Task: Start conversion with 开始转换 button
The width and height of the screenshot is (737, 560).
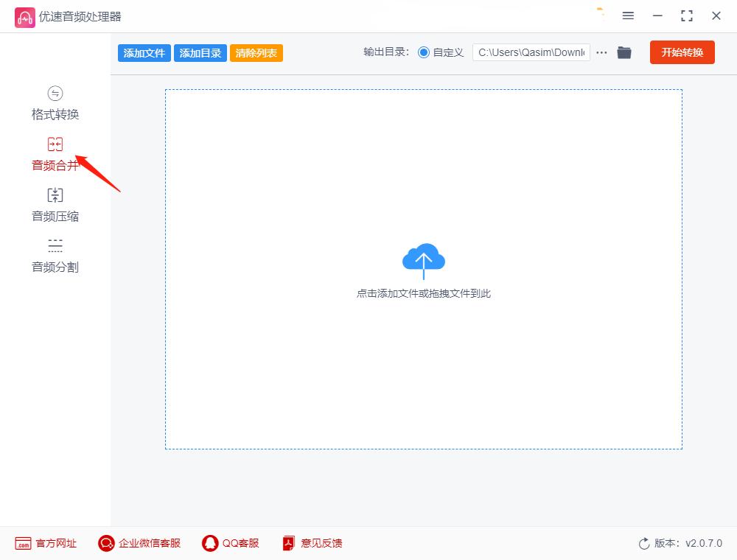Action: [x=682, y=52]
